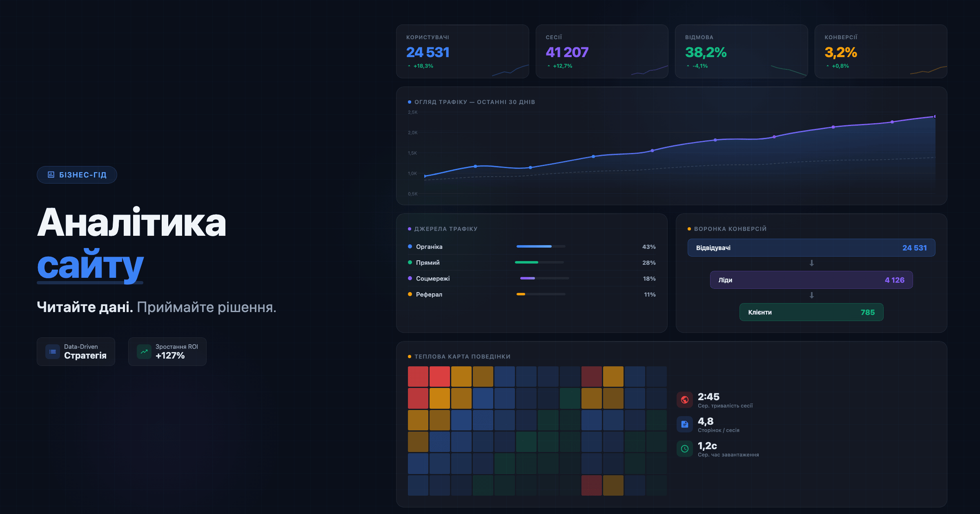
Task: Click the down arrow between Відвідувачі and Ліди
Action: coord(812,264)
